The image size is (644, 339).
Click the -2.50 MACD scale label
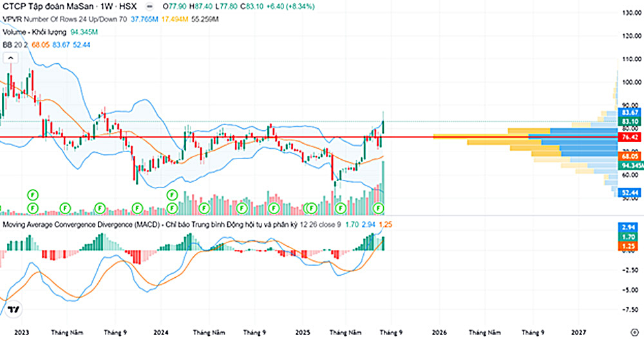tap(630, 270)
